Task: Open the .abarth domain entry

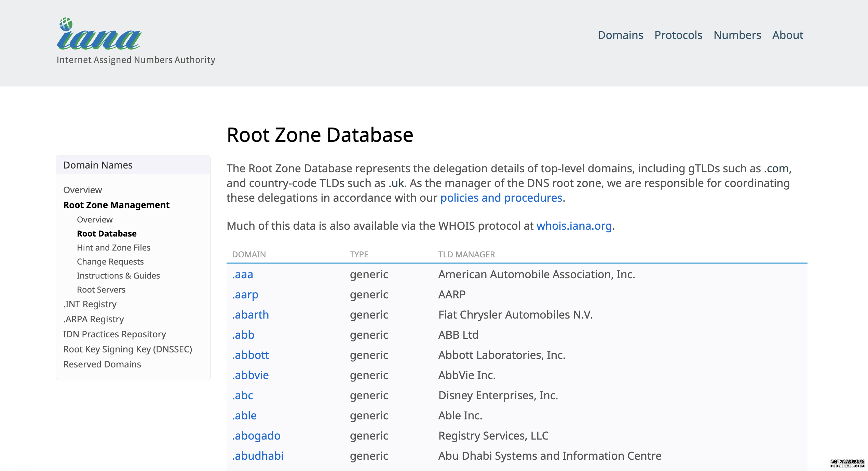Action: pos(250,315)
